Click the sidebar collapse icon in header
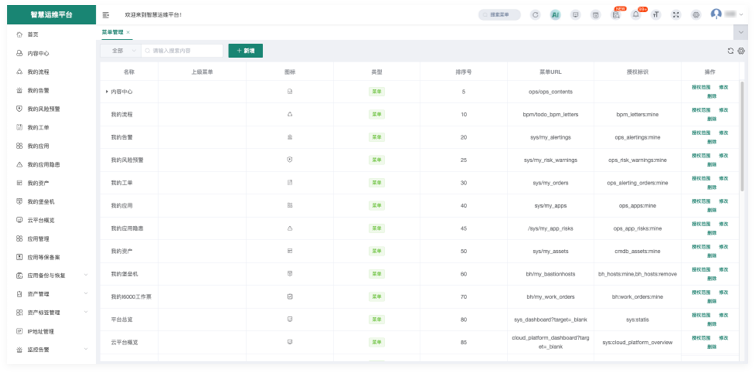This screenshot has width=755, height=373. coord(105,15)
